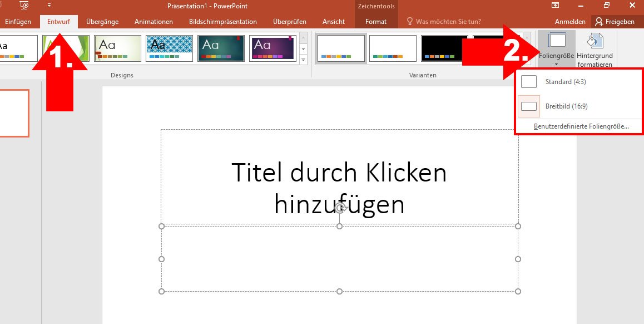The height and width of the screenshot is (324, 644).
Task: Switch to the Übergänge ribbon tab
Action: pos(102,22)
